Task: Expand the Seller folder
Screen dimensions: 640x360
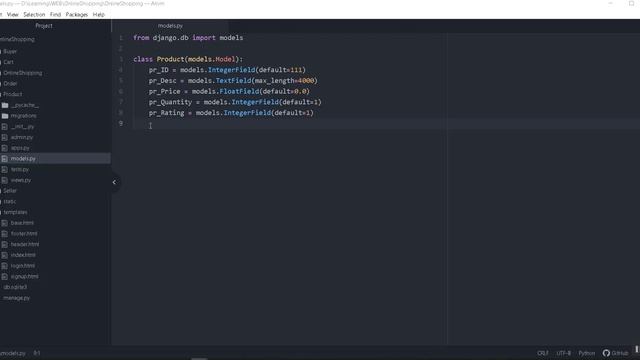Action: pos(10,191)
